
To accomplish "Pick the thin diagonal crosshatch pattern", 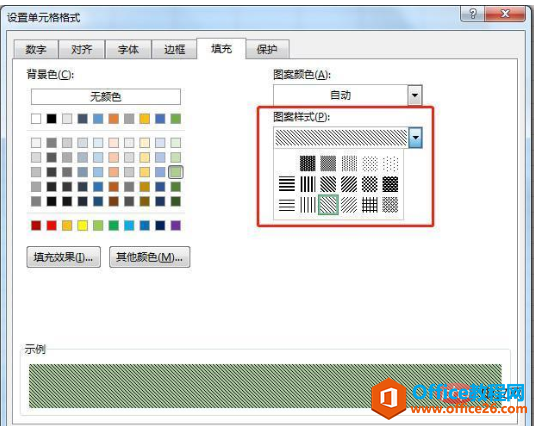I will coord(390,205).
